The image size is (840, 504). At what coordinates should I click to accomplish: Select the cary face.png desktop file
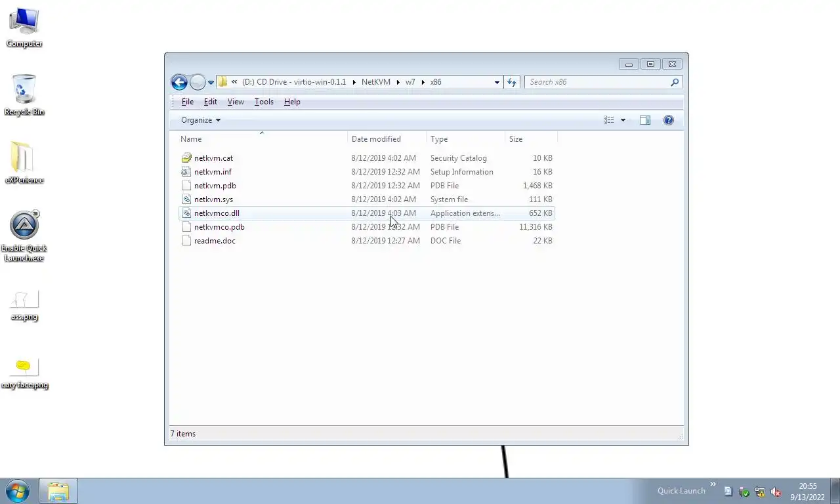(24, 374)
